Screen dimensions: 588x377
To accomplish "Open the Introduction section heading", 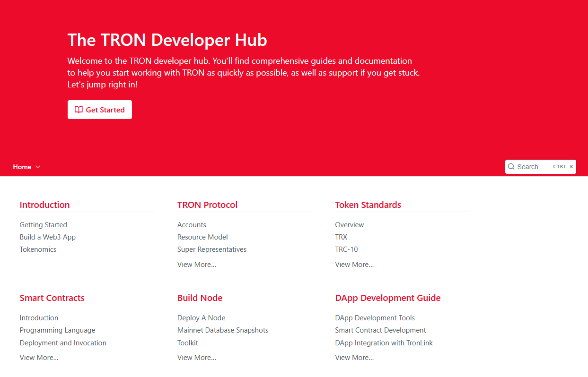I will [x=44, y=205].
